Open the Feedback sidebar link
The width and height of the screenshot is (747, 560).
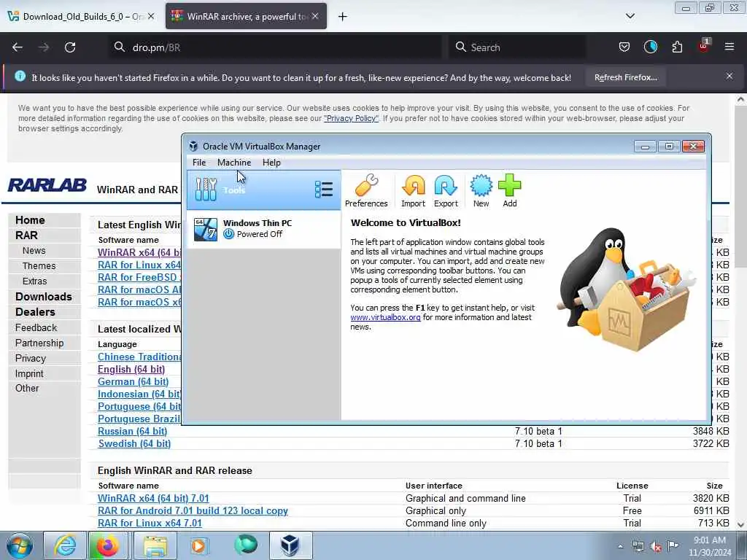[x=36, y=327]
